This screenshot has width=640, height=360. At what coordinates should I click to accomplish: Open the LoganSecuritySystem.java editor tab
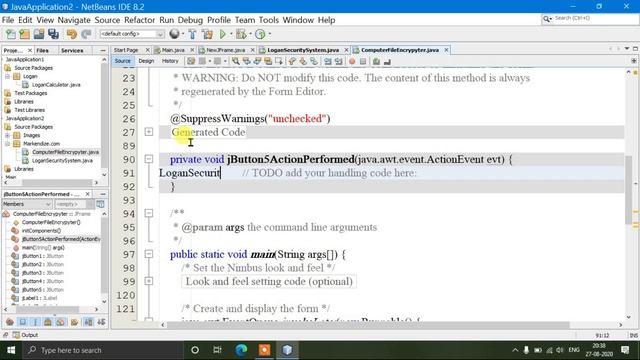303,50
